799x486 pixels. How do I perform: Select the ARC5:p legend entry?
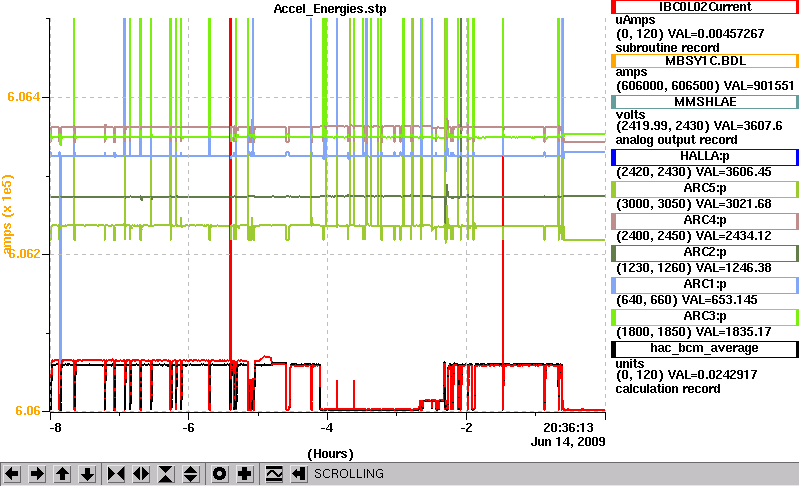tap(705, 189)
